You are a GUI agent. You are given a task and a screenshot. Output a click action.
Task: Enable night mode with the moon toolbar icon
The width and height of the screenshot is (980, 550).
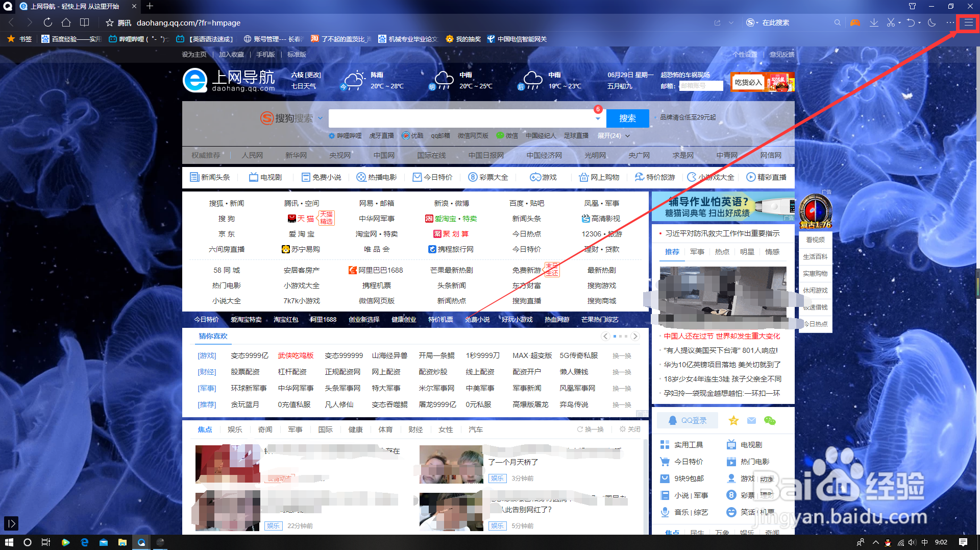tap(932, 22)
